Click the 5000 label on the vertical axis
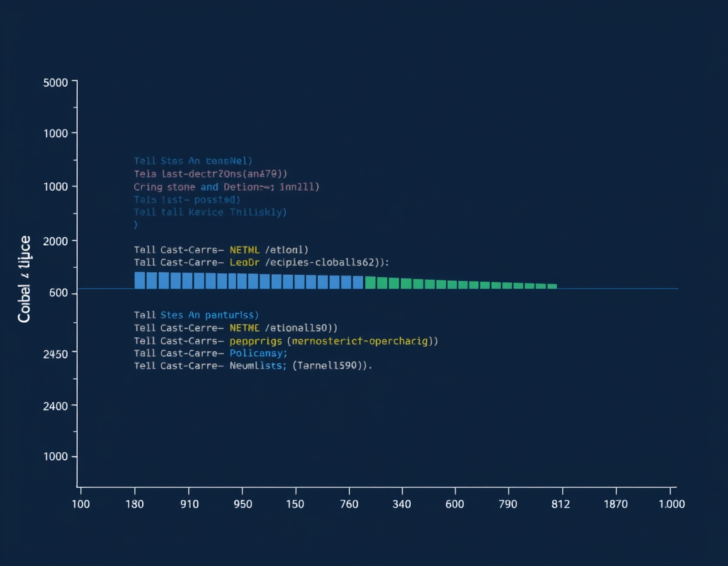This screenshot has height=566, width=728. [x=55, y=83]
